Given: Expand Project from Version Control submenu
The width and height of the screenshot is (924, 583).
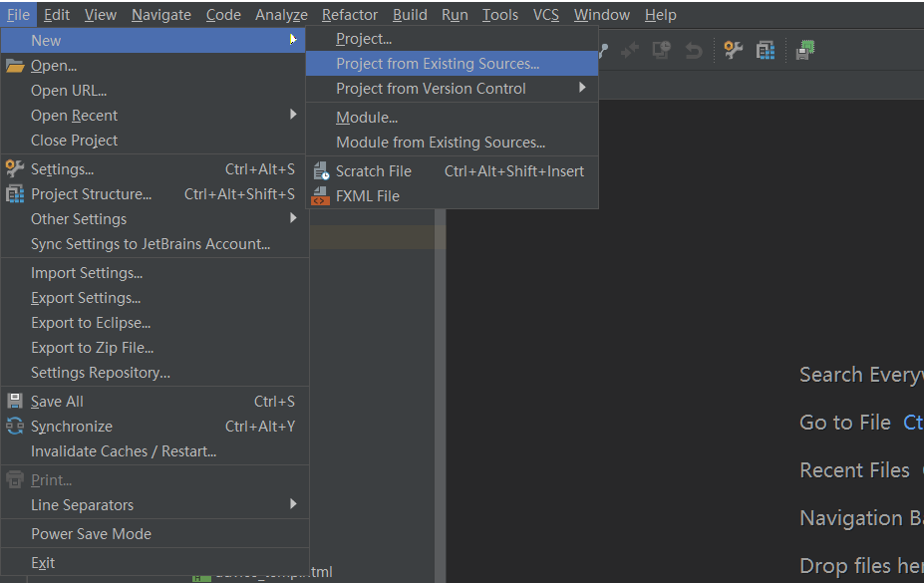Looking at the screenshot, I should (x=452, y=89).
